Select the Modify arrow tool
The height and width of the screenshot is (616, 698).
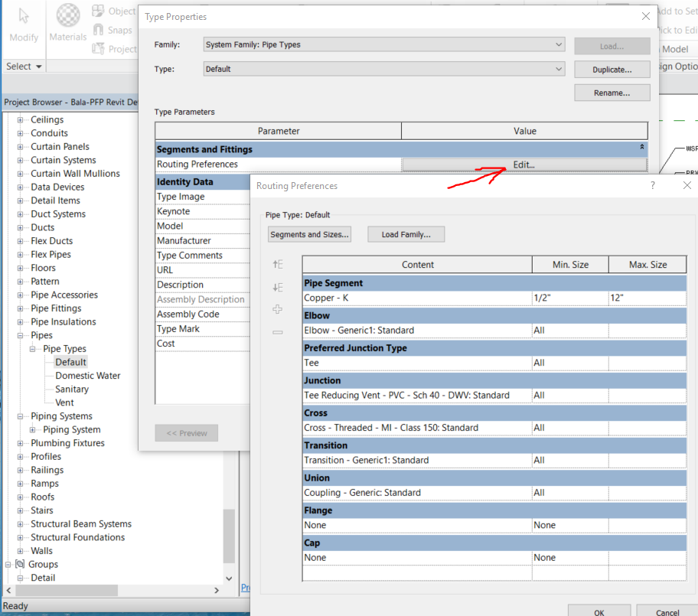click(24, 17)
